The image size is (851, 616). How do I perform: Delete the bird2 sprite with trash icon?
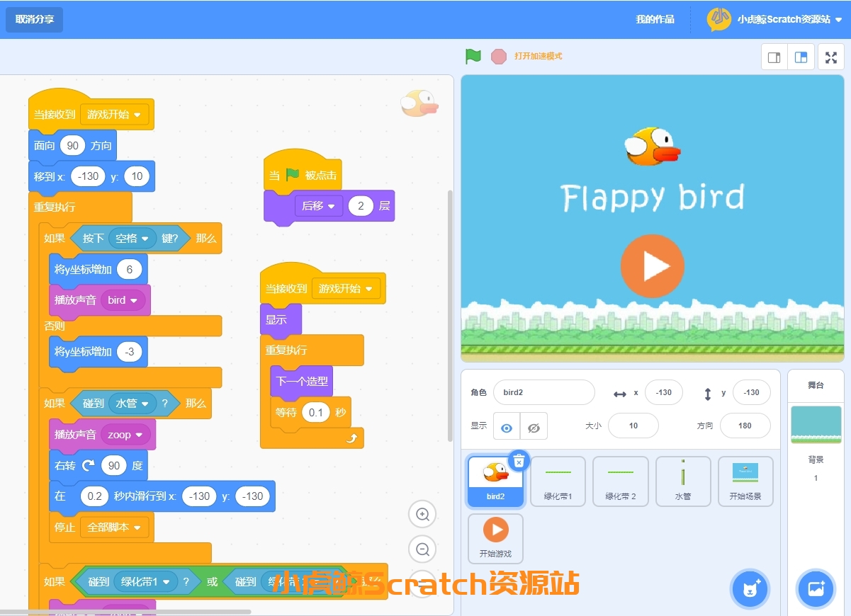tap(518, 461)
